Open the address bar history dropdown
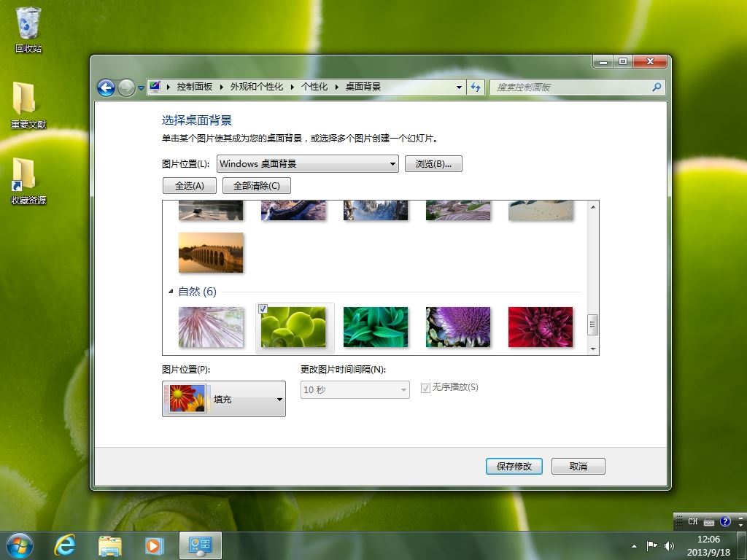 coord(459,87)
